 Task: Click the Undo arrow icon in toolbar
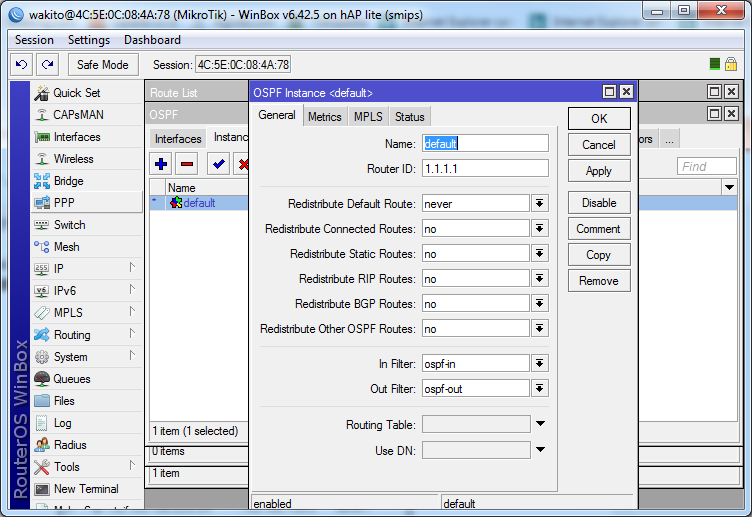(x=22, y=64)
